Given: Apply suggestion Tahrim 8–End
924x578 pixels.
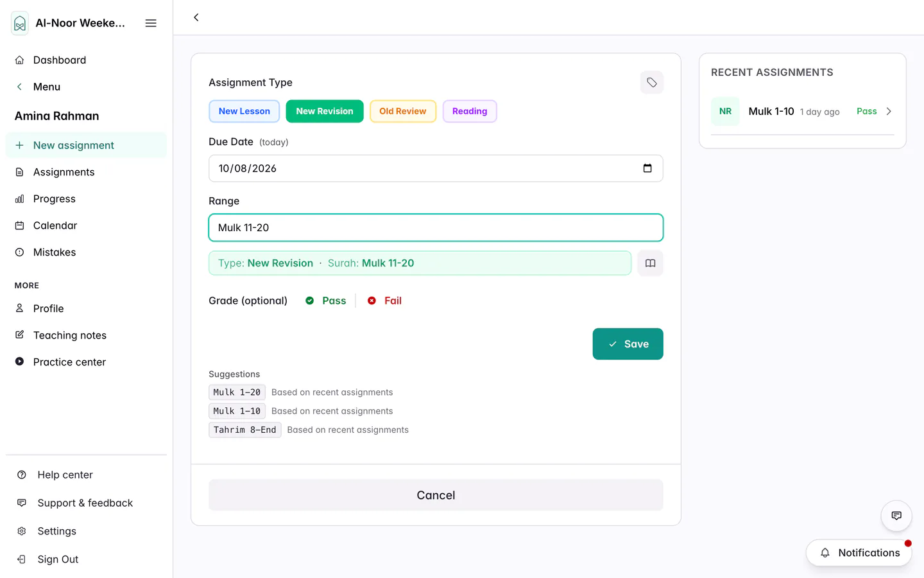Looking at the screenshot, I should (x=244, y=430).
